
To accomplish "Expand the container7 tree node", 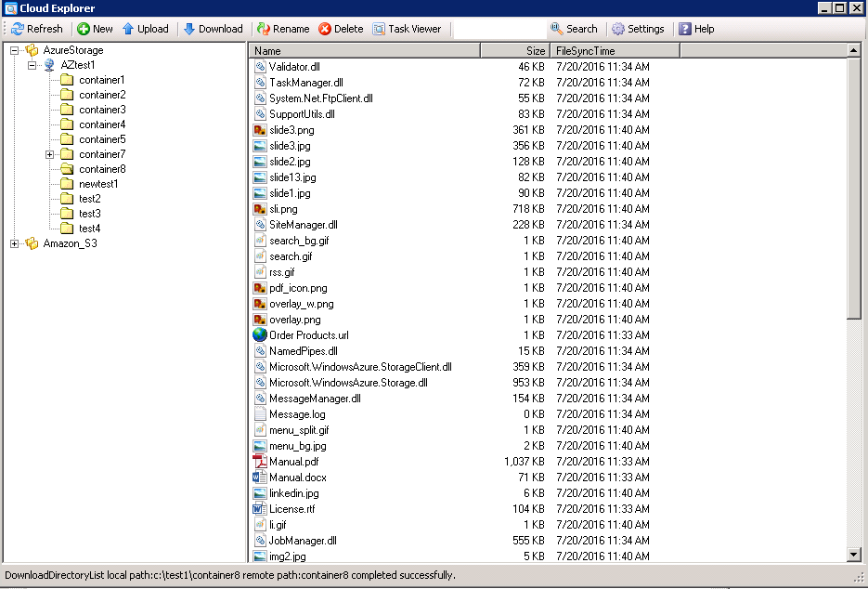I will click(x=50, y=154).
